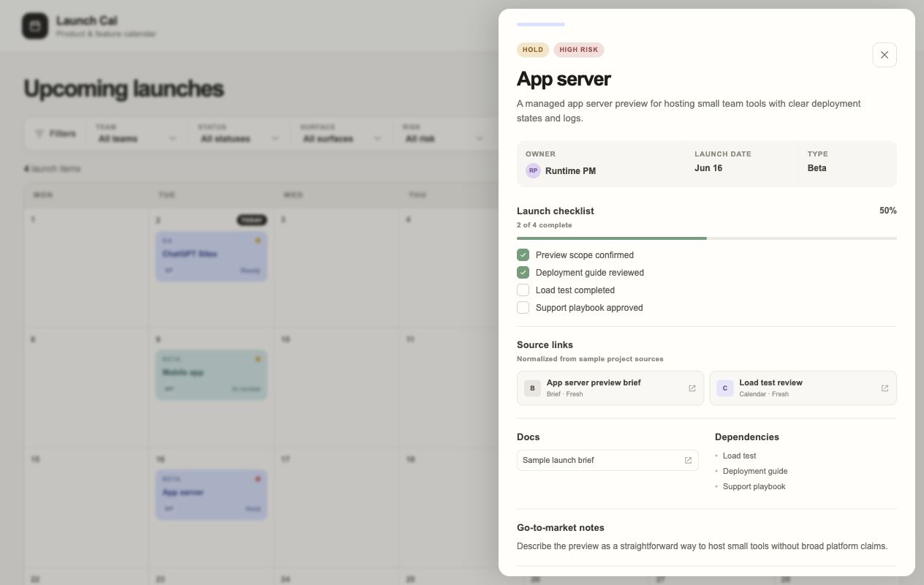This screenshot has height=585, width=924.
Task: Open App server preview brief source link
Action: [610, 388]
